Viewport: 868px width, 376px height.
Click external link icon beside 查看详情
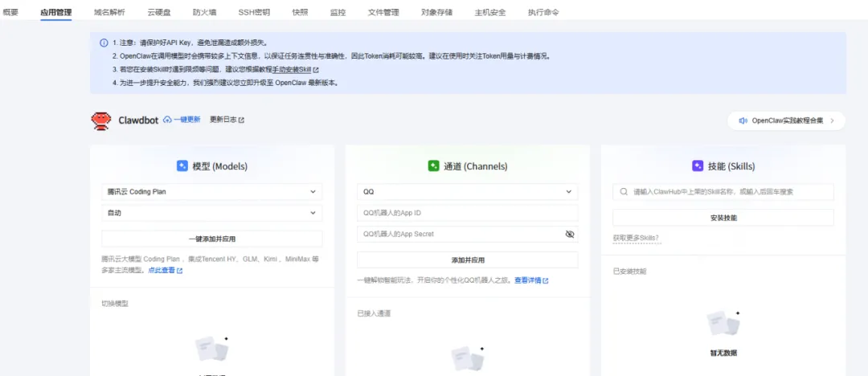pos(546,280)
